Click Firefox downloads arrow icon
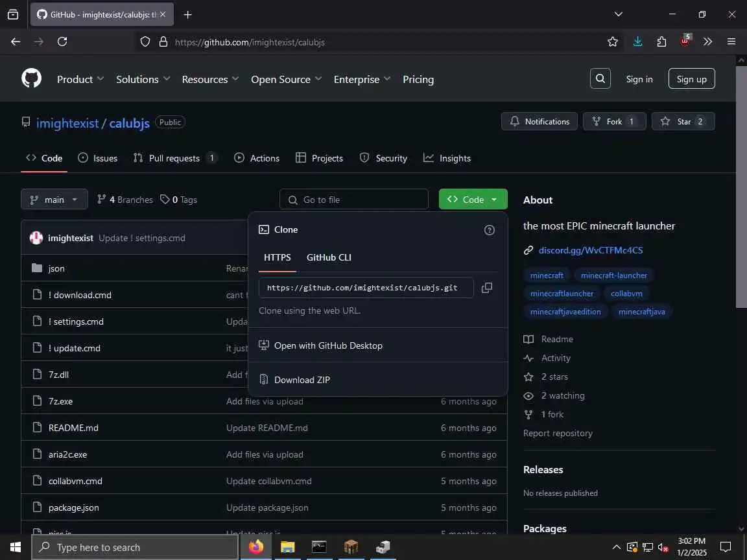The image size is (747, 560). [637, 42]
